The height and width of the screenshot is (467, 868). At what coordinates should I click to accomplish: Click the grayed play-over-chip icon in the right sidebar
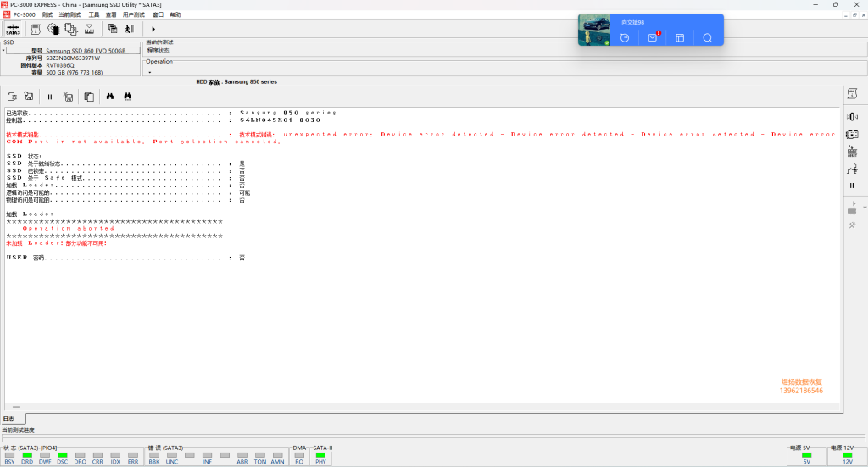(852, 208)
